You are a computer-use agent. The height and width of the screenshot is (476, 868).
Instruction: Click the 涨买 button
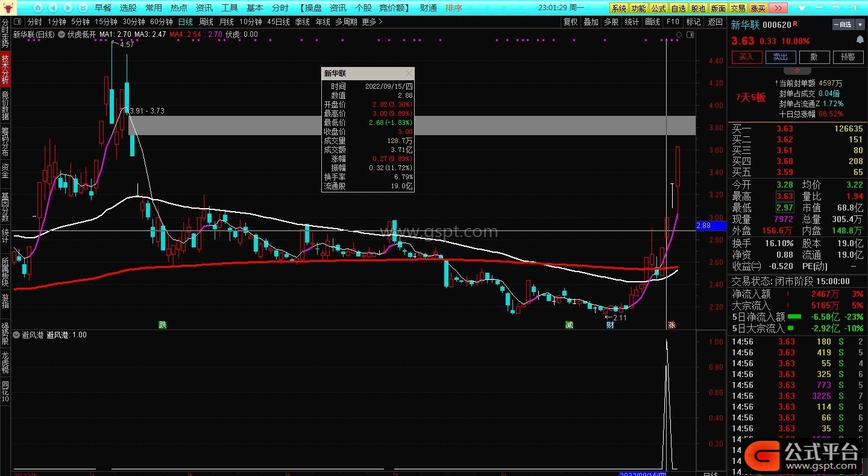(758, 8)
